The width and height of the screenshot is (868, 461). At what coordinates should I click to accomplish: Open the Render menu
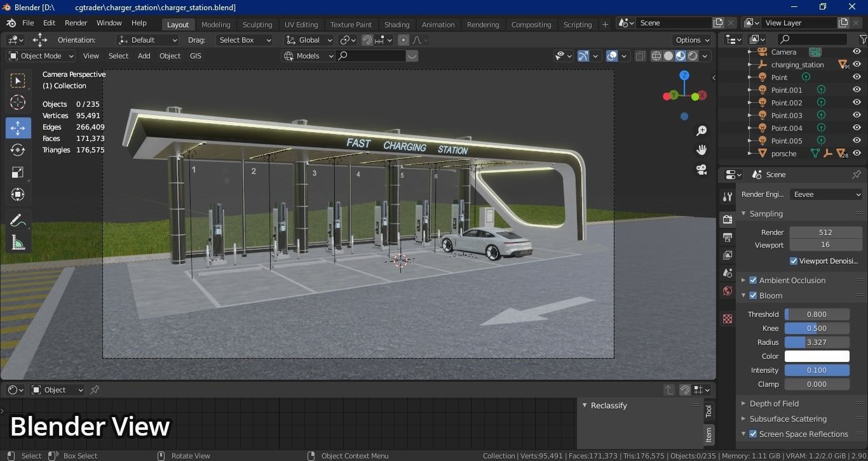point(76,23)
